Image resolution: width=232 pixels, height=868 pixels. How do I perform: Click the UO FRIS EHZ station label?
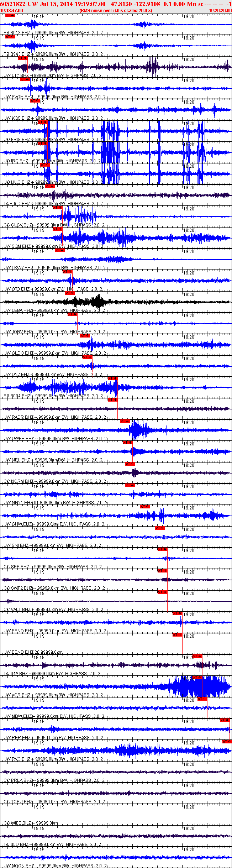pyautogui.click(x=17, y=140)
